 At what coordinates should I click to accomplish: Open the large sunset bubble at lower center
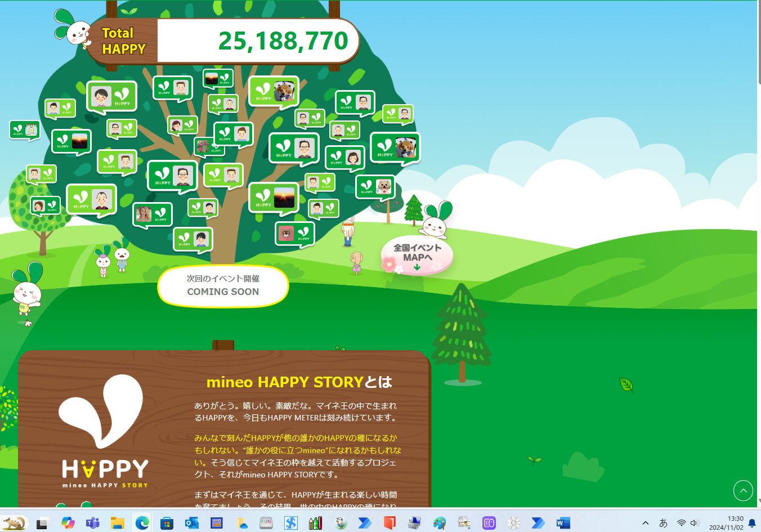pyautogui.click(x=274, y=199)
